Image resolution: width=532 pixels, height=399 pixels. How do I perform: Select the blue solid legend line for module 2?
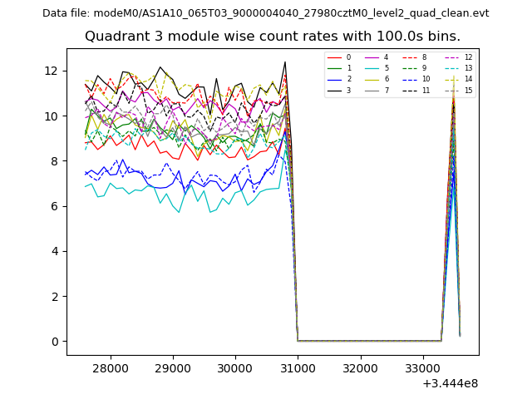[336, 79]
